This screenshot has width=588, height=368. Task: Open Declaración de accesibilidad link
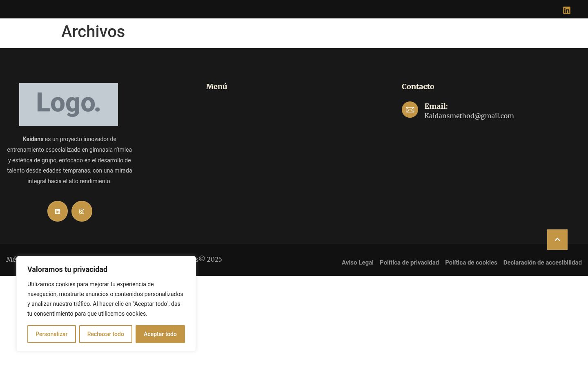pos(543,263)
